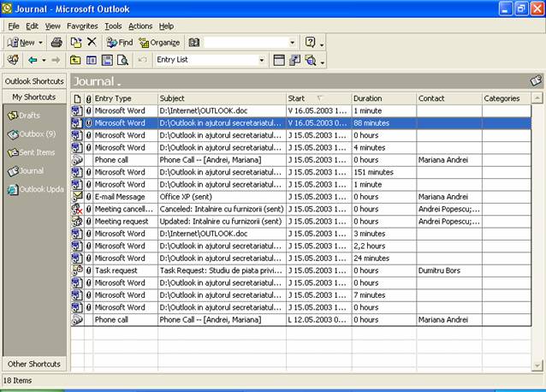The width and height of the screenshot is (546, 392).
Task: Sort by the Contact column header
Action: 449,98
